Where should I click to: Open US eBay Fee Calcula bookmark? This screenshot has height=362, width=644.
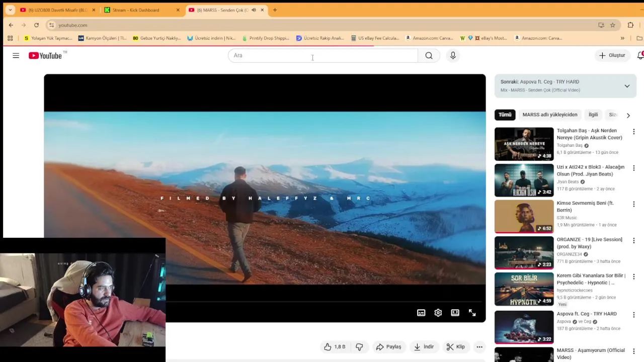pyautogui.click(x=375, y=38)
